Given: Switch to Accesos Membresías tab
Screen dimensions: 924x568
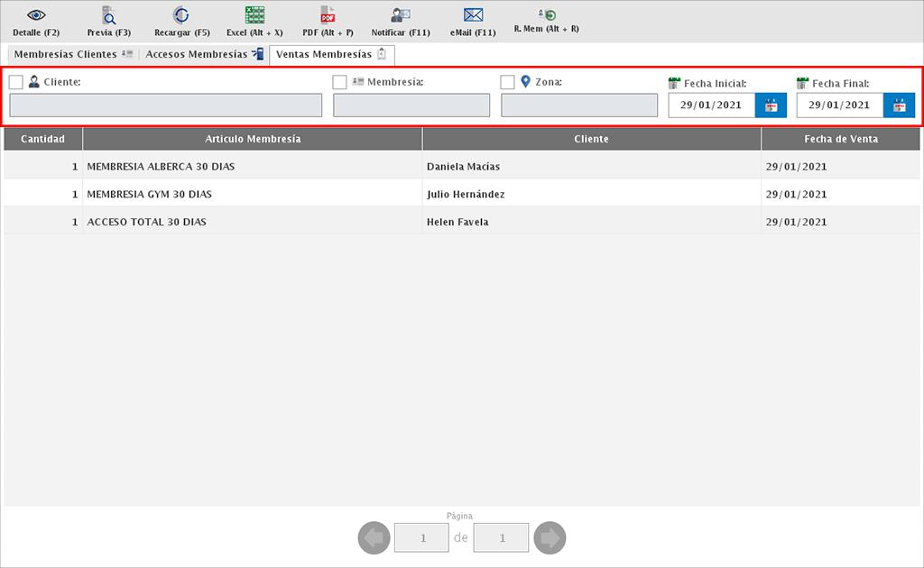Looking at the screenshot, I should click(x=203, y=55).
